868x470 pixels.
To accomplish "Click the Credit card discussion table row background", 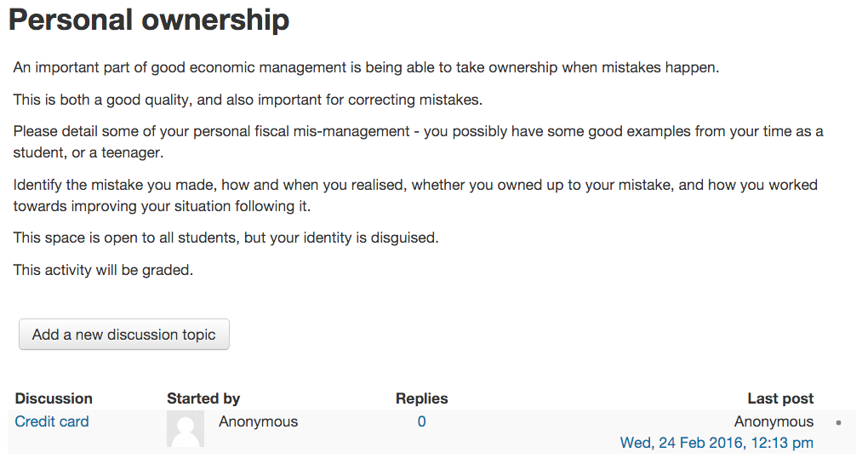I will point(431,432).
